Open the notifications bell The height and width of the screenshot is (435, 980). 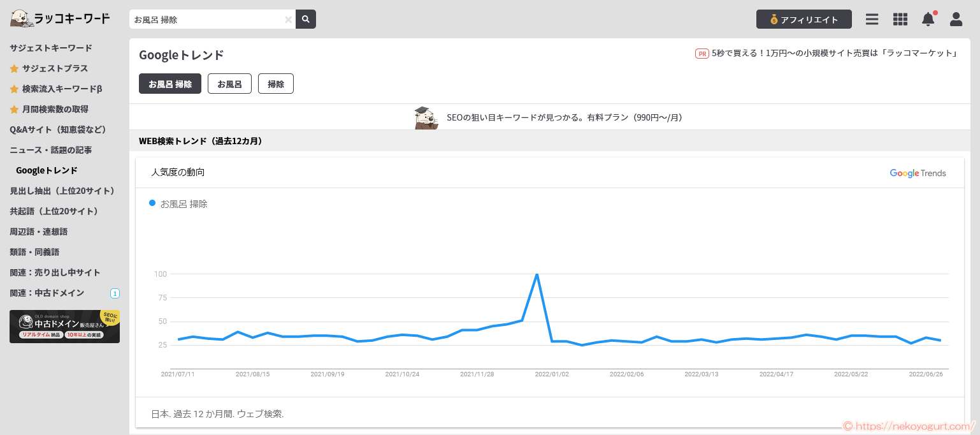point(928,19)
